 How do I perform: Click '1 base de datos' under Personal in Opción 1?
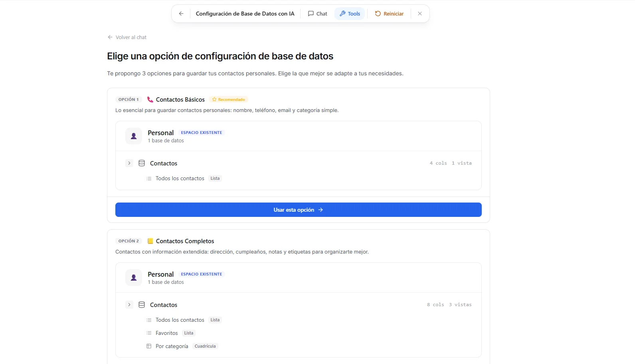point(166,141)
